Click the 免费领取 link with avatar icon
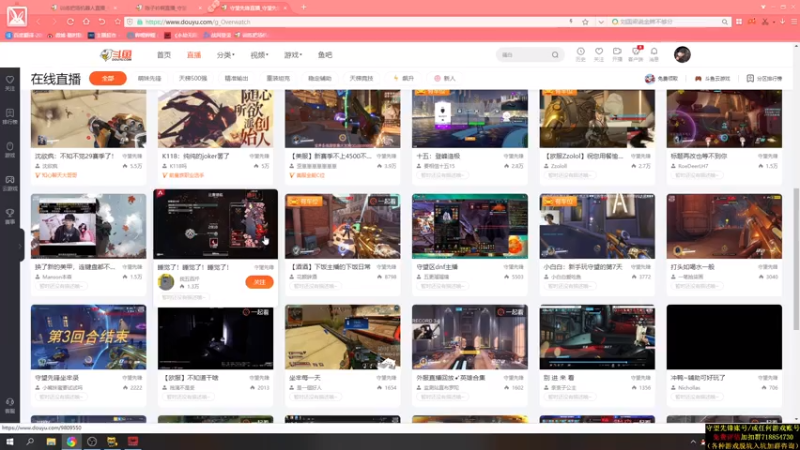The image size is (800, 450). pyautogui.click(x=661, y=79)
